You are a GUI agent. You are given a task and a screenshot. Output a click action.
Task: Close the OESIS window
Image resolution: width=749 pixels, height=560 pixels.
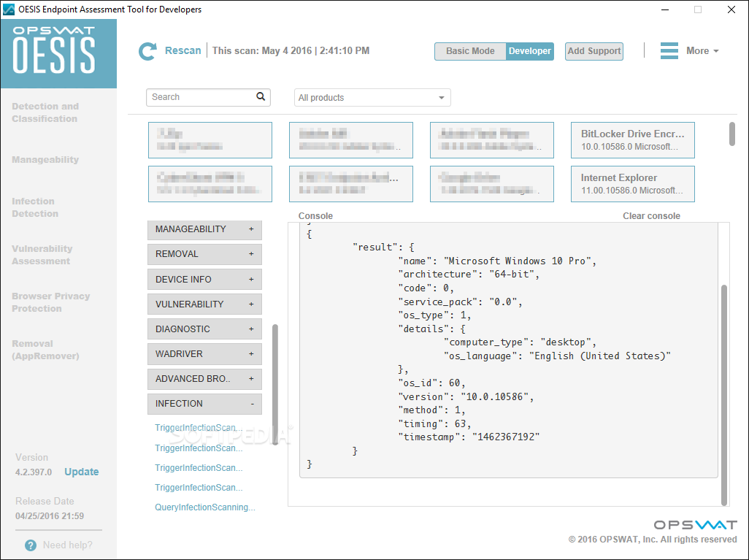[x=731, y=9]
